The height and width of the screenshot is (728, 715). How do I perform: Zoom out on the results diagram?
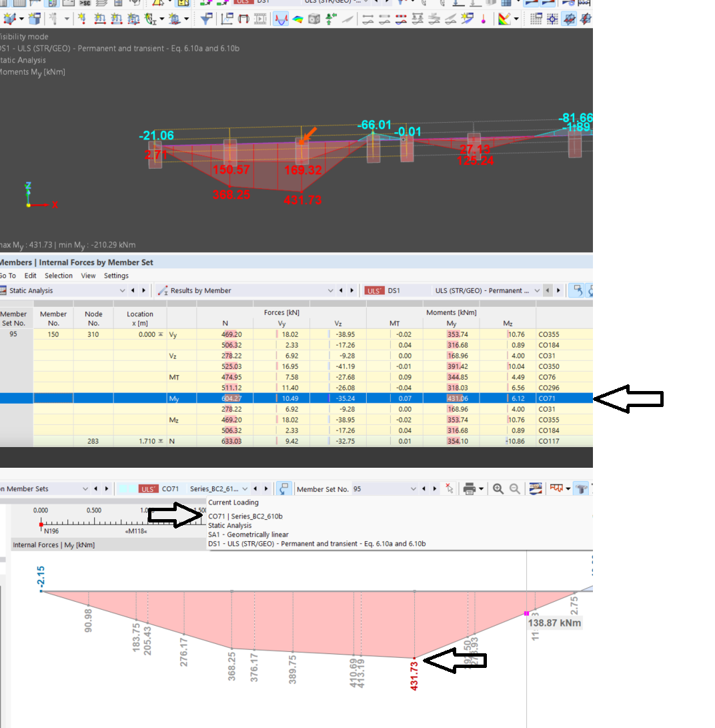(x=515, y=489)
